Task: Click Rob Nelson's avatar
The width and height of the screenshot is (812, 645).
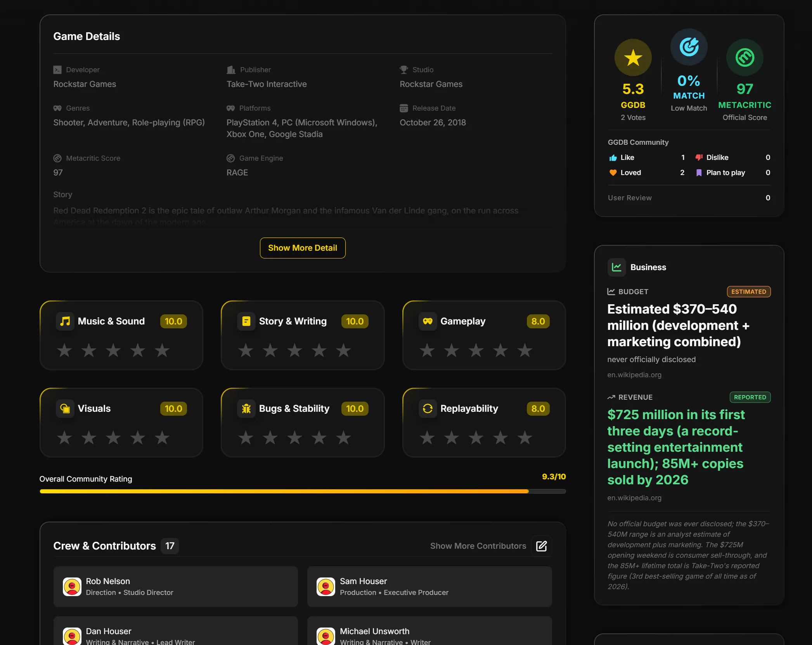Action: [72, 587]
